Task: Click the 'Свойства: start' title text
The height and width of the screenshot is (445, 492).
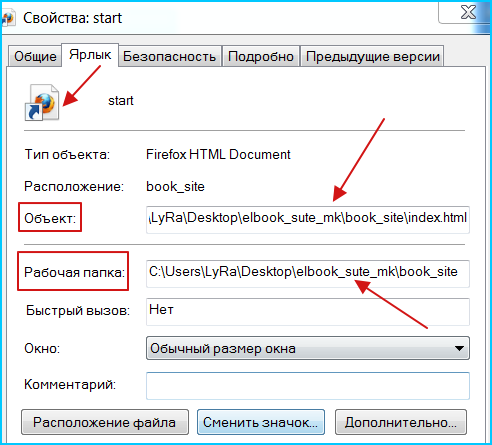Action: pyautogui.click(x=72, y=18)
